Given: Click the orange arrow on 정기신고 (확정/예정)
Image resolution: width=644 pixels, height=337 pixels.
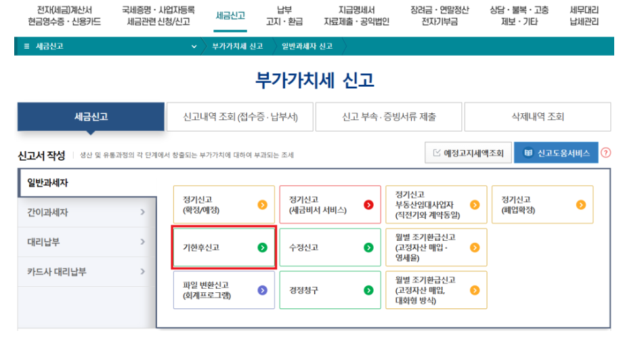Looking at the screenshot, I should click(x=263, y=205).
